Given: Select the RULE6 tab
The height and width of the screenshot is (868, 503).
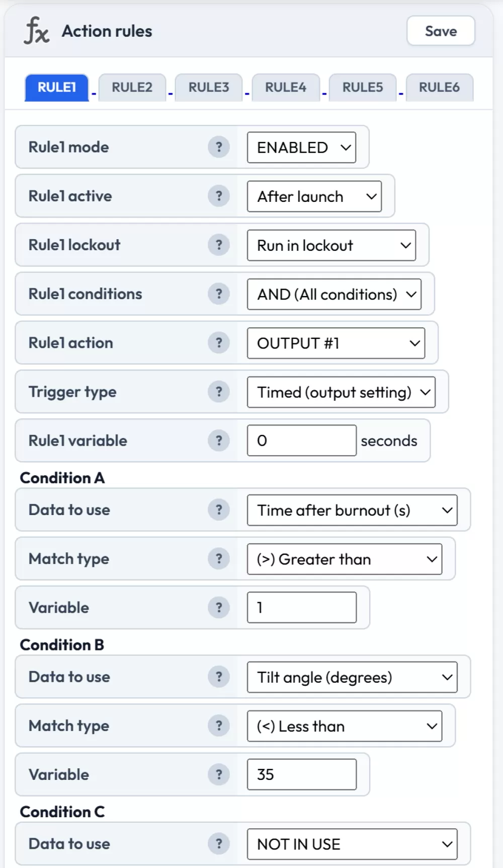Looking at the screenshot, I should [439, 88].
